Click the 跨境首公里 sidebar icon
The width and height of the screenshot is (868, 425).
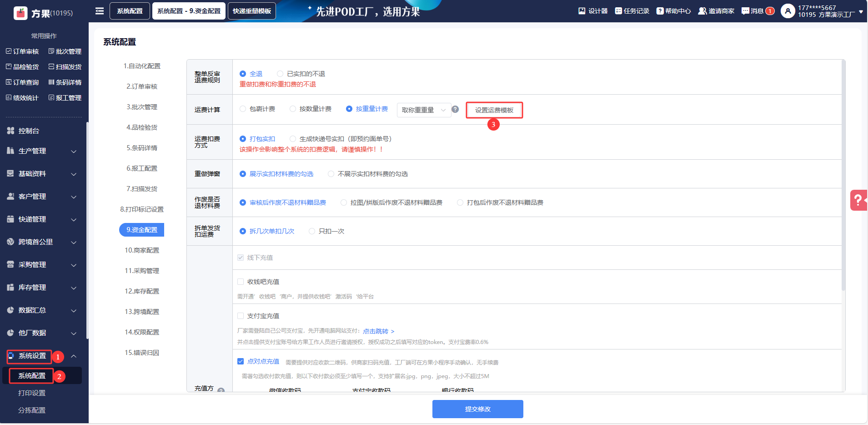(x=10, y=242)
